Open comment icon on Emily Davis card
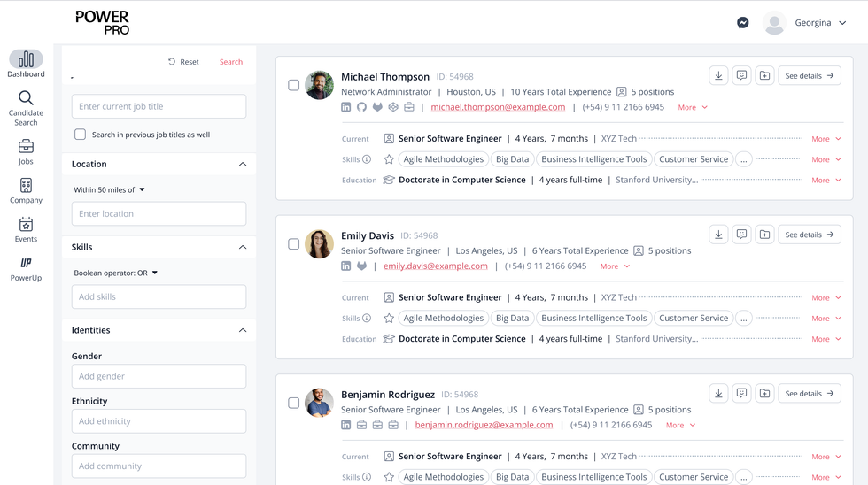 741,235
